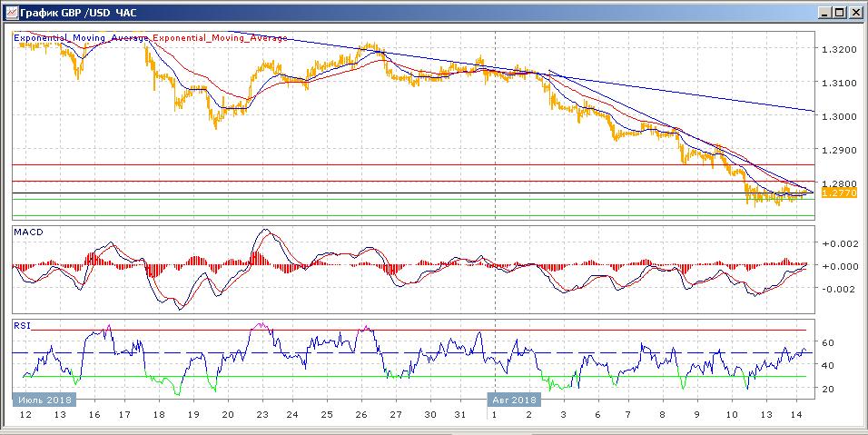Click the RSI 20 scale value

[829, 389]
